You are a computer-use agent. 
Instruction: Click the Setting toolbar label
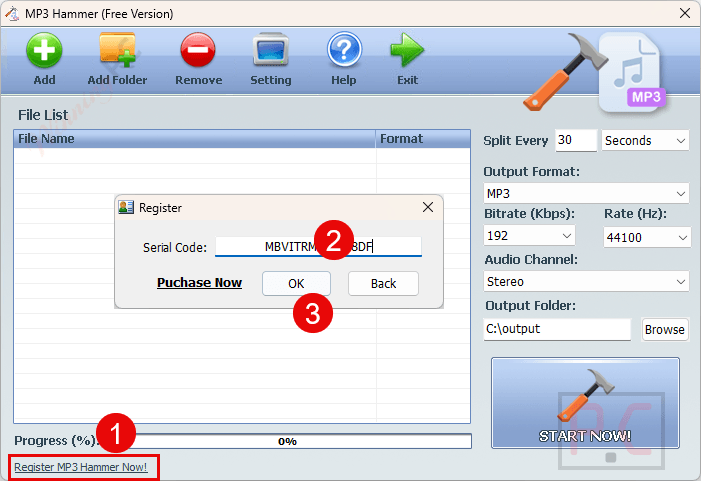270,80
